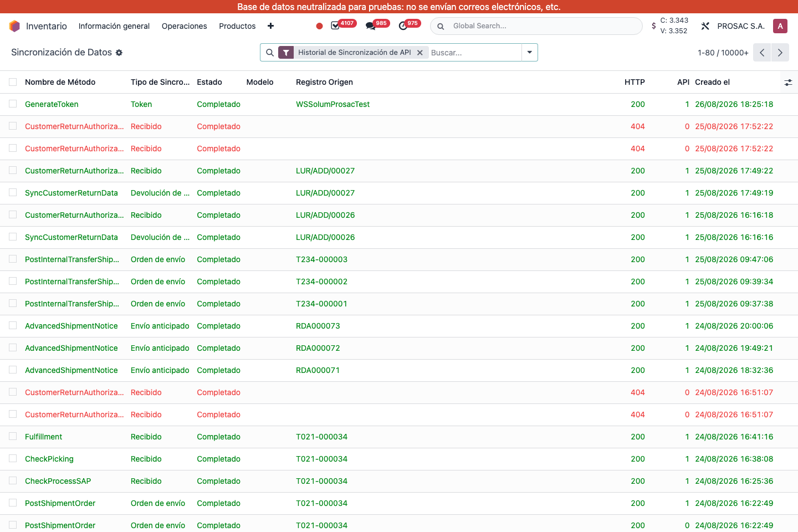Click the red recording dot icon
This screenshot has height=532, width=798.
click(x=319, y=26)
